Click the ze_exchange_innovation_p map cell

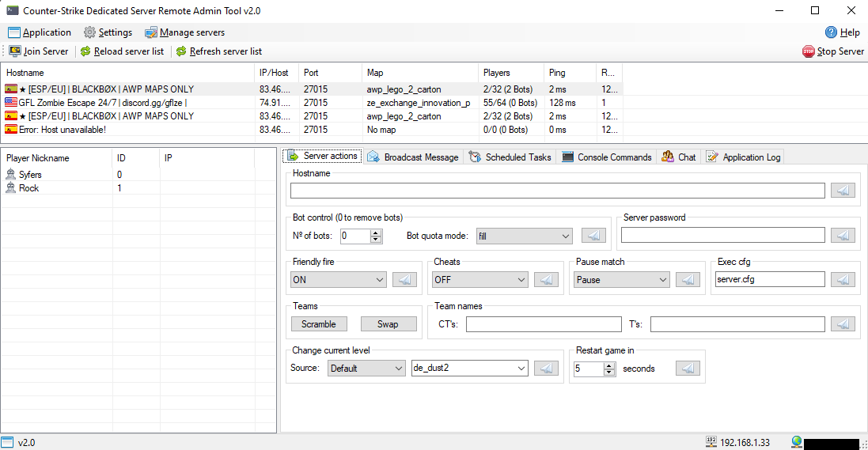tap(419, 102)
